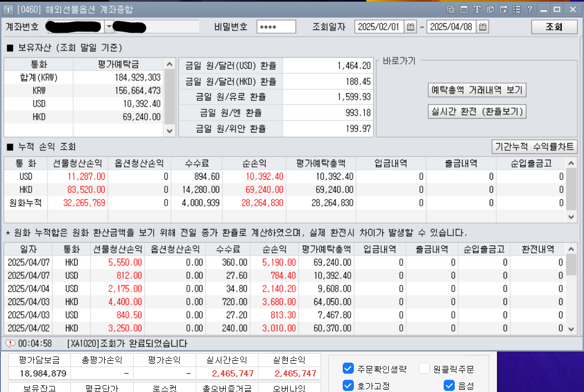This screenshot has width=584, height=392.
Task: Select 2025/04/03 HKD row profit 4,400.00
Action: 125,302
